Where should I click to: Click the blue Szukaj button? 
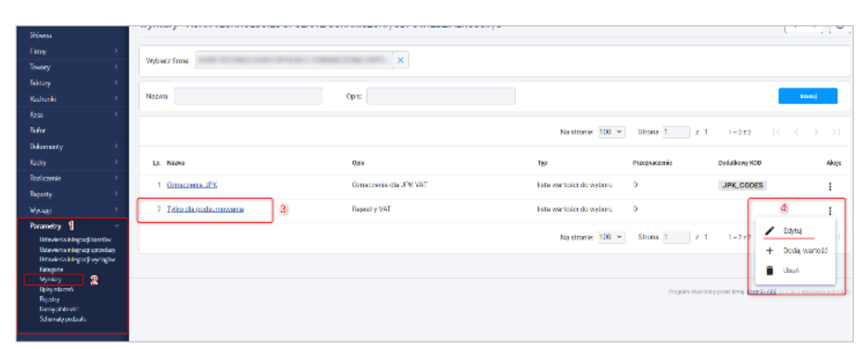pos(808,96)
